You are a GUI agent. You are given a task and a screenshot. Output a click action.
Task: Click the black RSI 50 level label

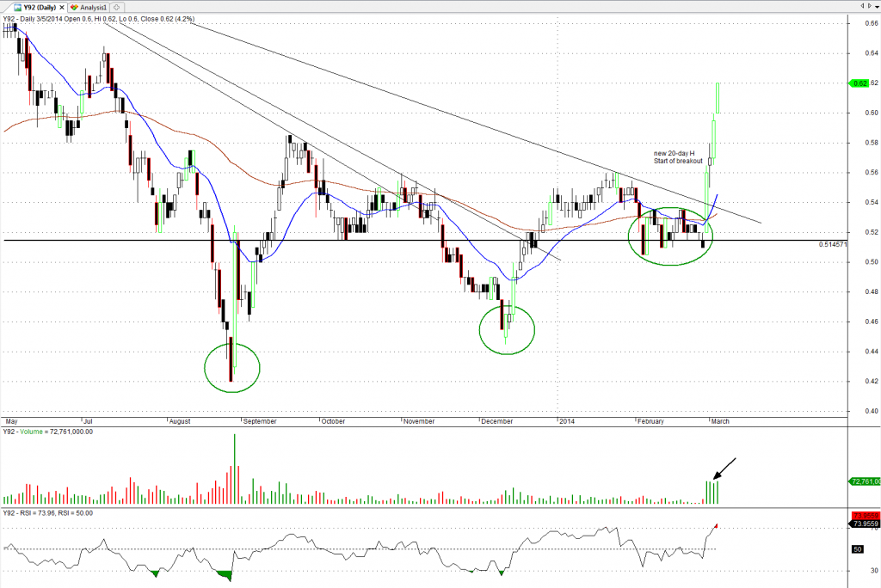[858, 548]
